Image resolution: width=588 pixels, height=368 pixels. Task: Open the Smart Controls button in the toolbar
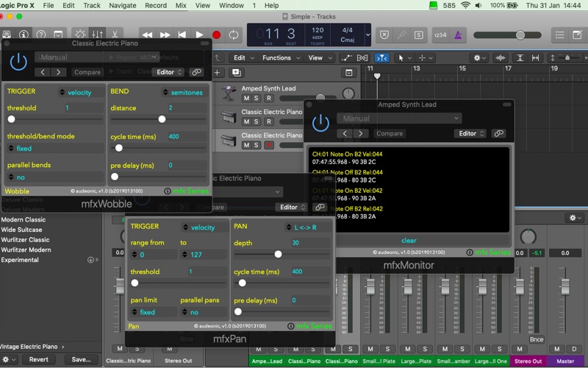[x=80, y=35]
